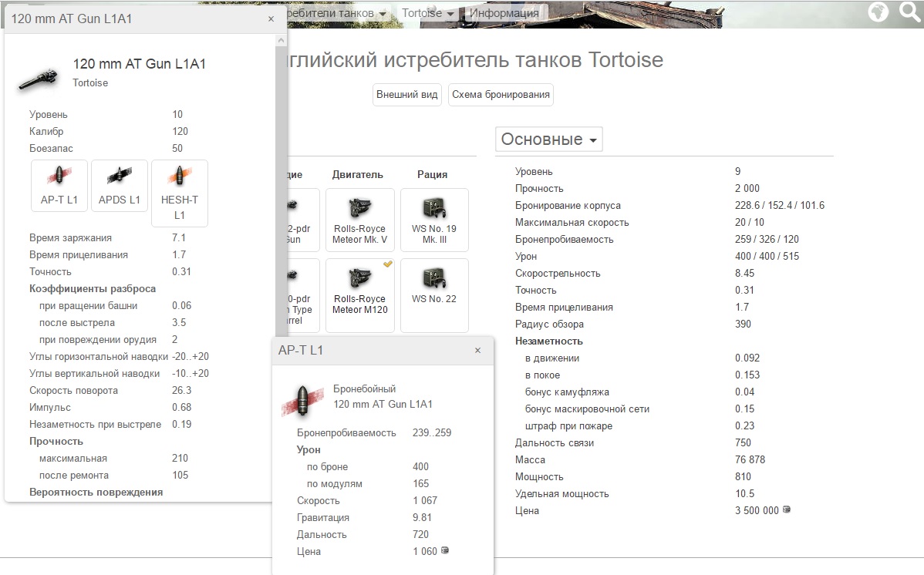The image size is (924, 575).
Task: Click the credits coin icon beside 3 500 000
Action: click(x=786, y=509)
